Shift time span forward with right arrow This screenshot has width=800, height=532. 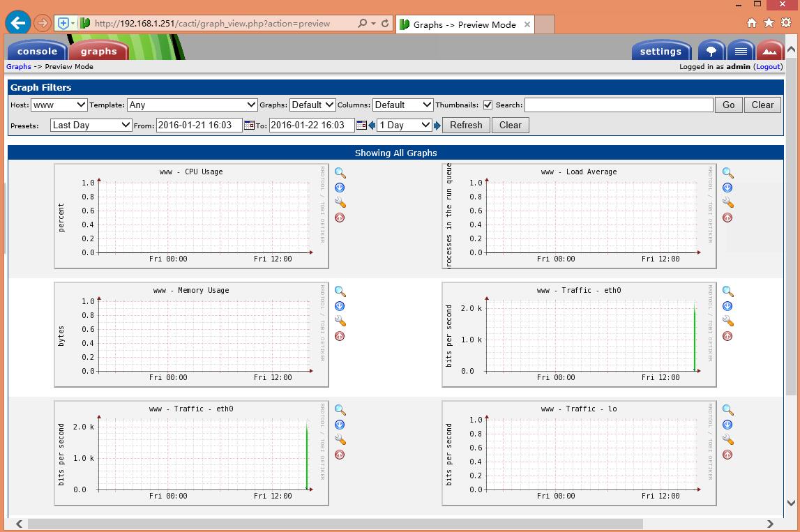point(437,125)
